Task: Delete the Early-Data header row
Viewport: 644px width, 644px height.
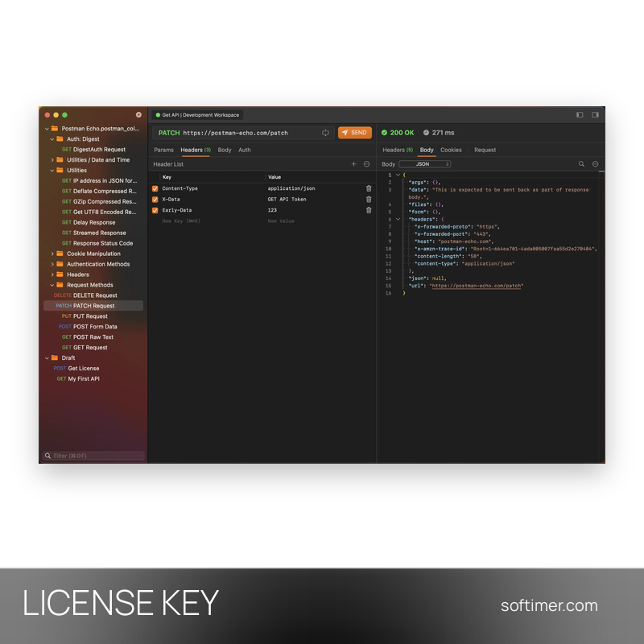Action: point(369,210)
